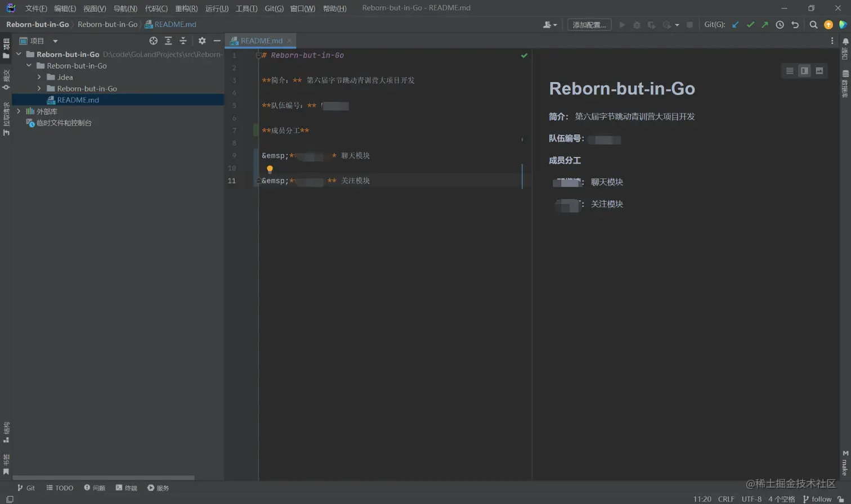Click the orange IDE update icon
The image size is (851, 504).
pyautogui.click(x=828, y=25)
